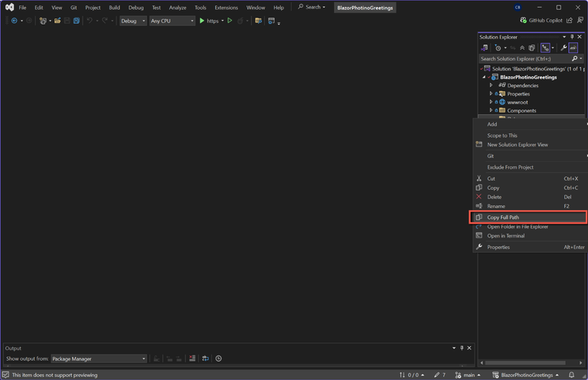
Task: Open the Any CPU platform dropdown
Action: pos(172,21)
